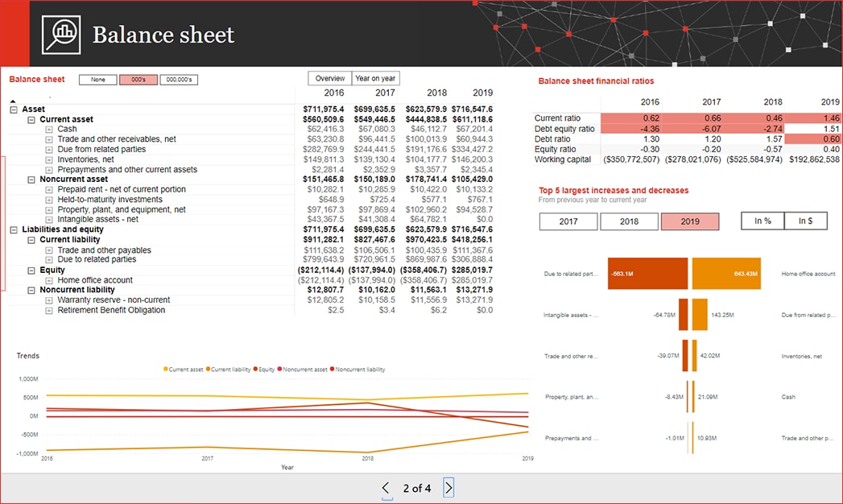The width and height of the screenshot is (843, 504).
Task: Switch to the Overview tab
Action: (x=330, y=78)
